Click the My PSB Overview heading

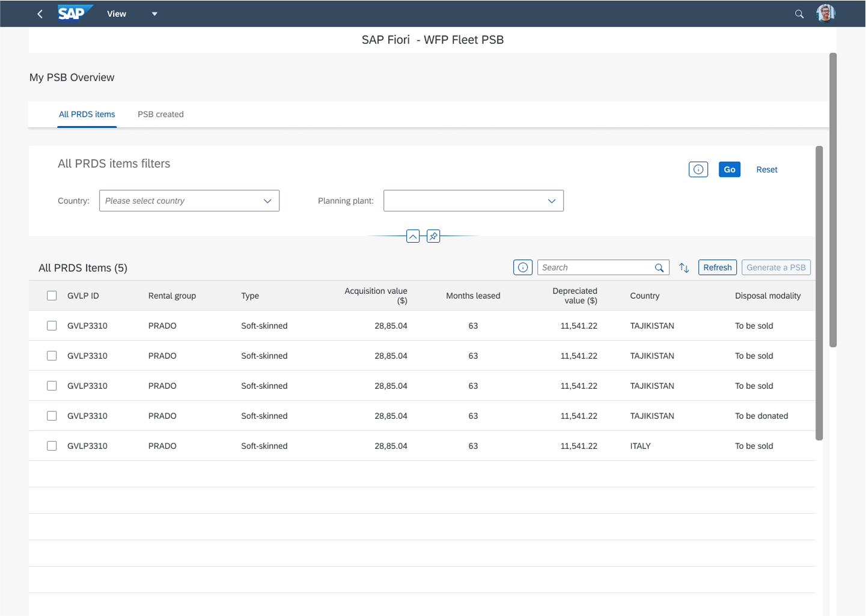coord(72,78)
